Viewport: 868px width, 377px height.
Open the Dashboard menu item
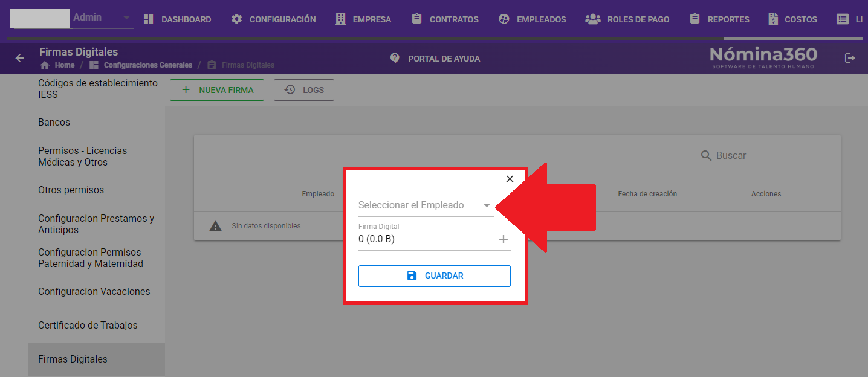[177, 19]
